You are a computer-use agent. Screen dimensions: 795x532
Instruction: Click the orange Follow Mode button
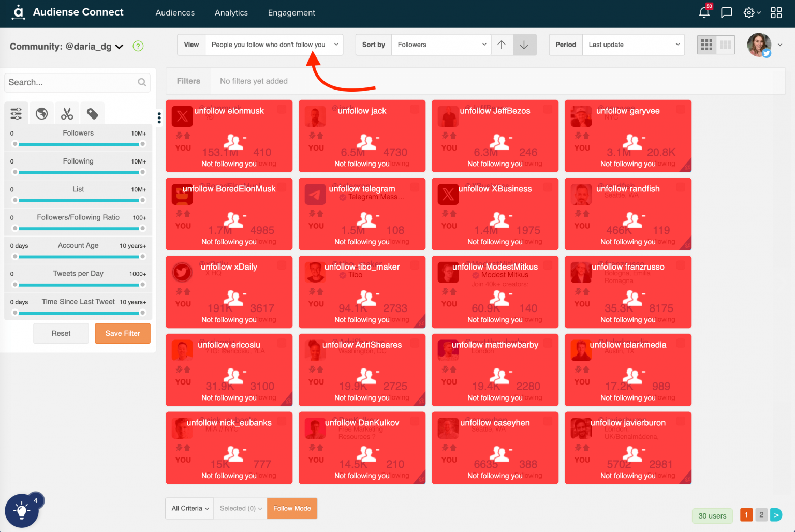tap(292, 508)
